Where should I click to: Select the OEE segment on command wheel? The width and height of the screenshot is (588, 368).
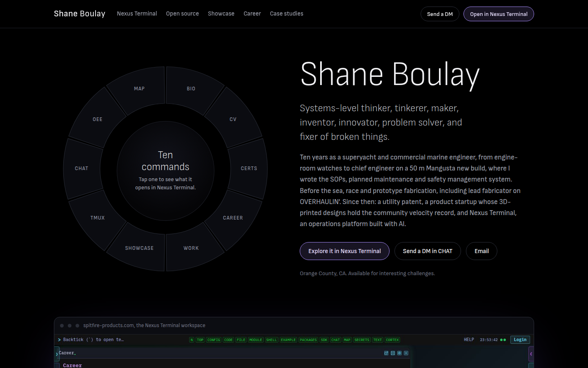(x=98, y=119)
